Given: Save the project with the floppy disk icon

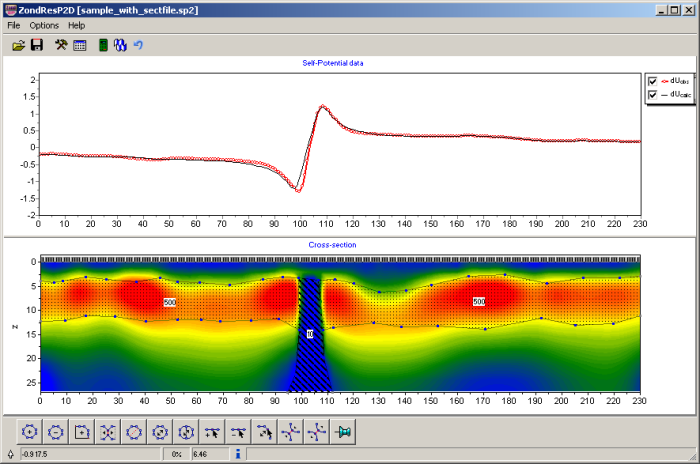Looking at the screenshot, I should coord(37,45).
